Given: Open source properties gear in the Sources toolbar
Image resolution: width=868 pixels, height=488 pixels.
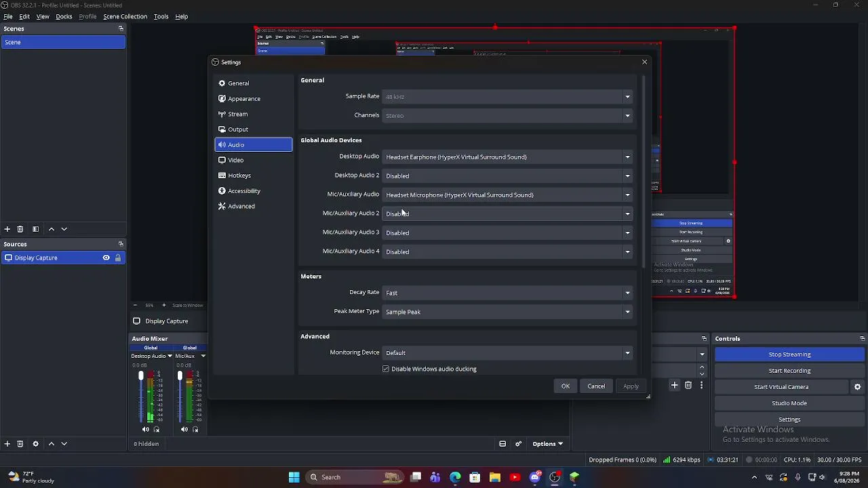Looking at the screenshot, I should pos(35,444).
